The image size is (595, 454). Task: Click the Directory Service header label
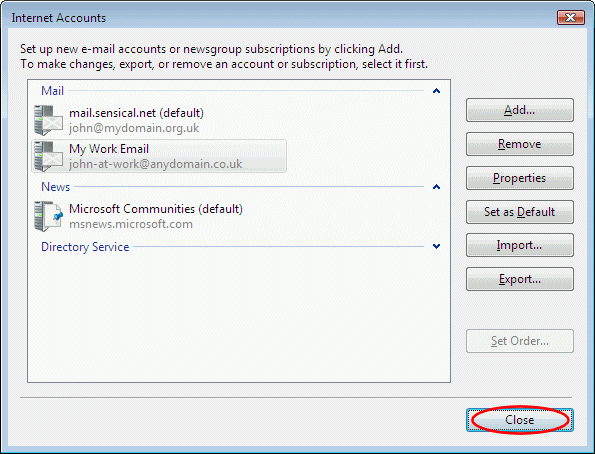click(85, 247)
